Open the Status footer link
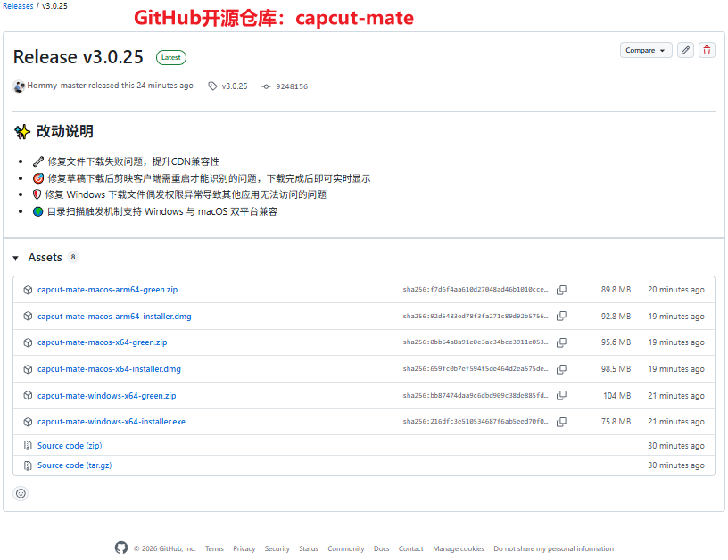 coord(309,549)
